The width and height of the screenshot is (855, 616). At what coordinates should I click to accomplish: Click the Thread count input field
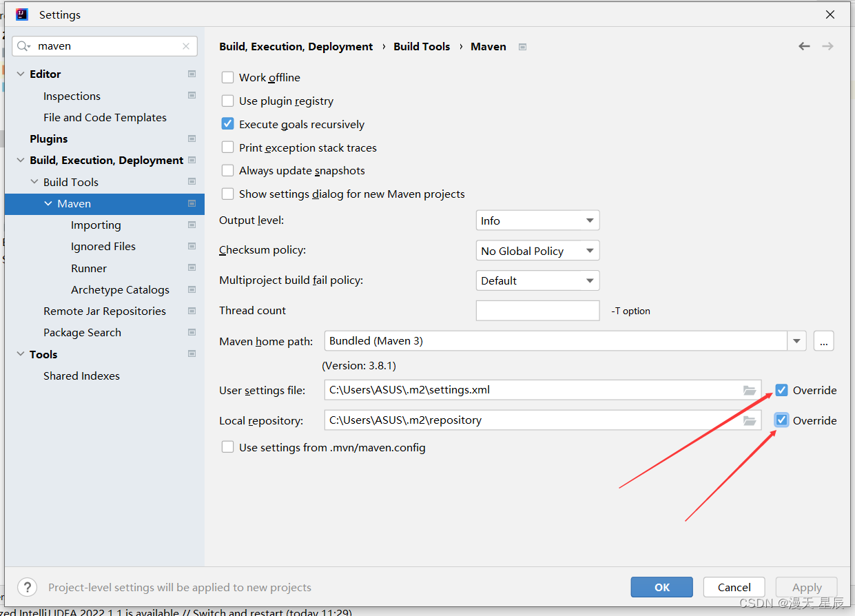537,310
